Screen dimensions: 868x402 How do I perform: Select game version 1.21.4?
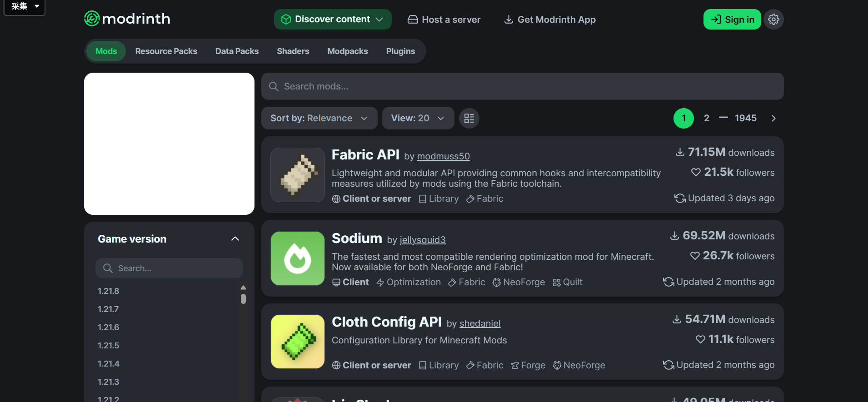tap(109, 364)
